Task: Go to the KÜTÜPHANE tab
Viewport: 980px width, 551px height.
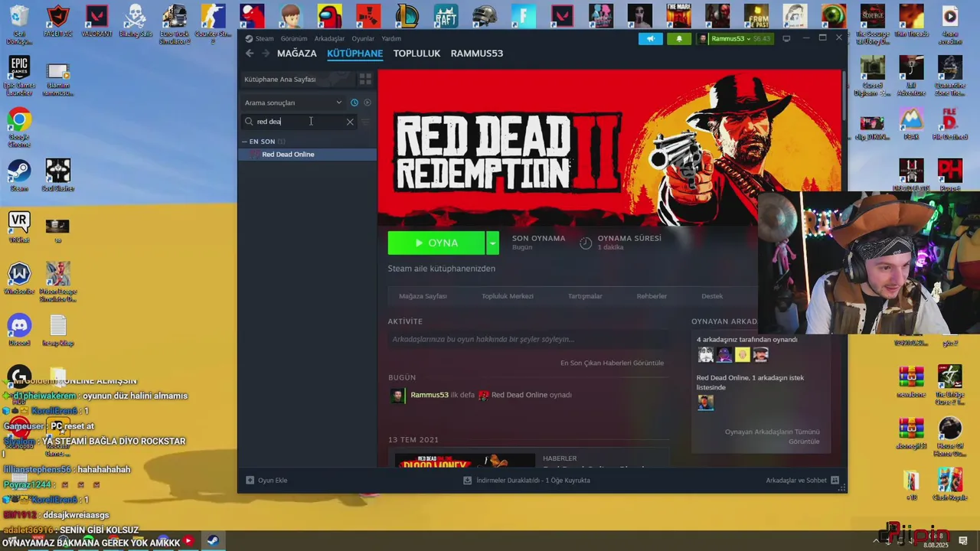Action: [354, 54]
